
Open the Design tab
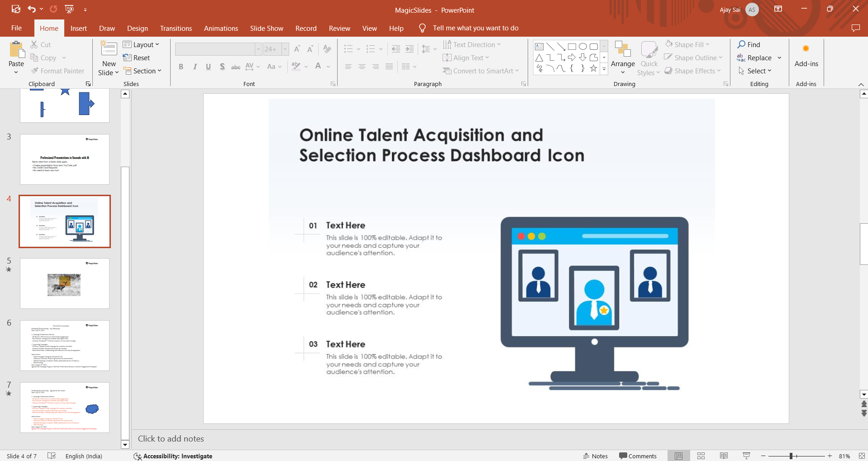coord(137,28)
